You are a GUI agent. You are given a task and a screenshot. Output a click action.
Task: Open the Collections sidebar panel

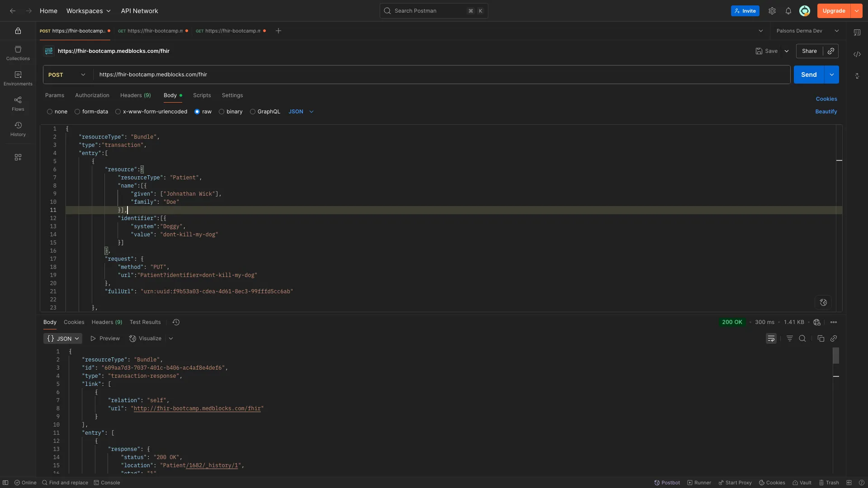tap(18, 53)
